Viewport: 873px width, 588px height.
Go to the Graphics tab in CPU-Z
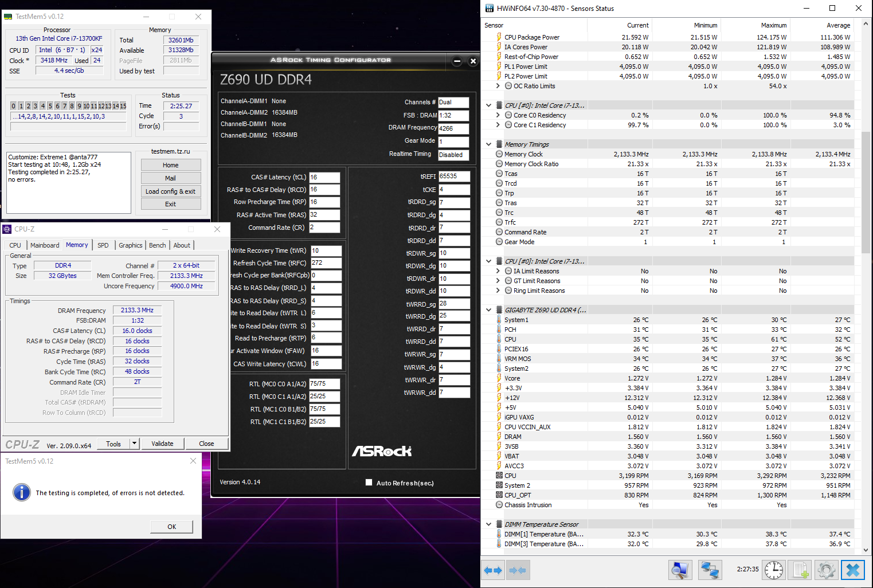131,245
